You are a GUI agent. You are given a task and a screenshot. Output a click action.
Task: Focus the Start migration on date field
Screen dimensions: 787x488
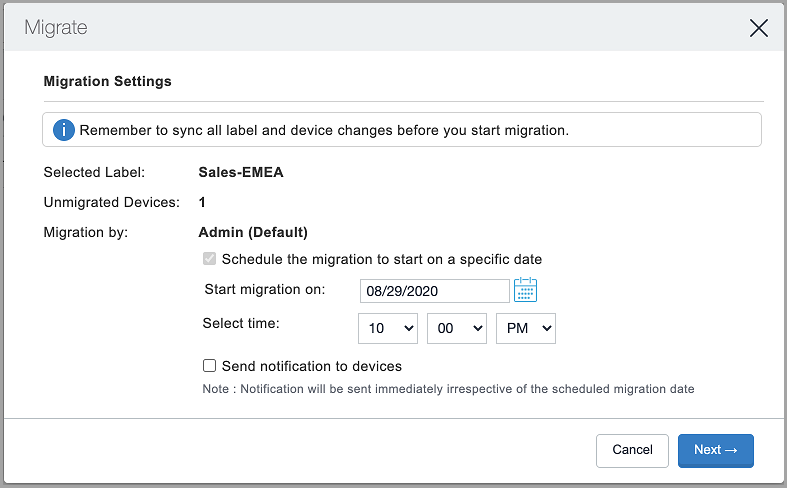pyautogui.click(x=435, y=291)
